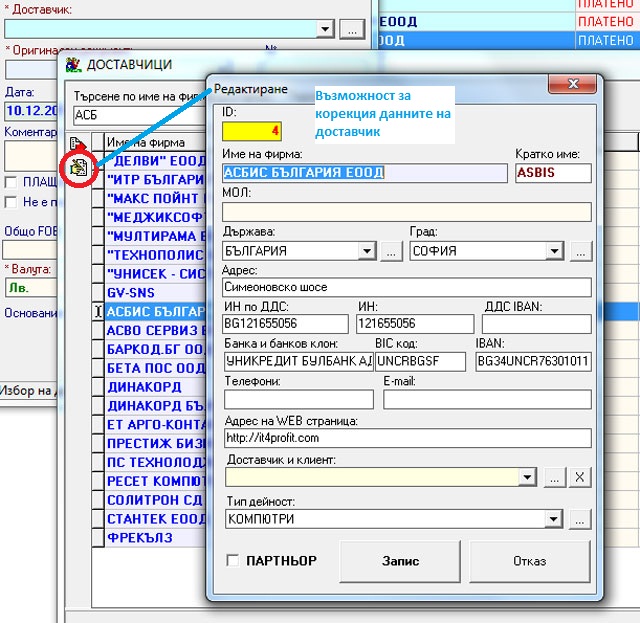This screenshot has width=640, height=623.
Task: Click the Телефони input field
Action: click(299, 399)
